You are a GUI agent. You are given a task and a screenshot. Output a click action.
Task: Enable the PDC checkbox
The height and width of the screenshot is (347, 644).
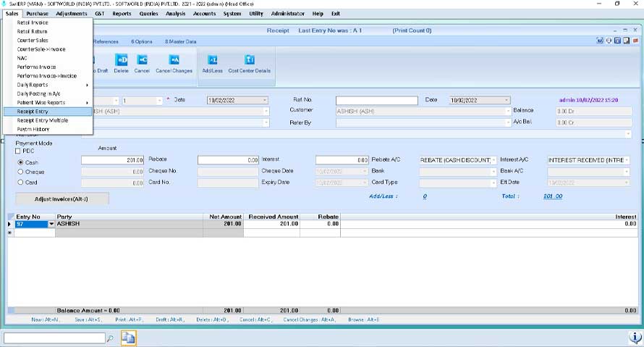pos(19,151)
